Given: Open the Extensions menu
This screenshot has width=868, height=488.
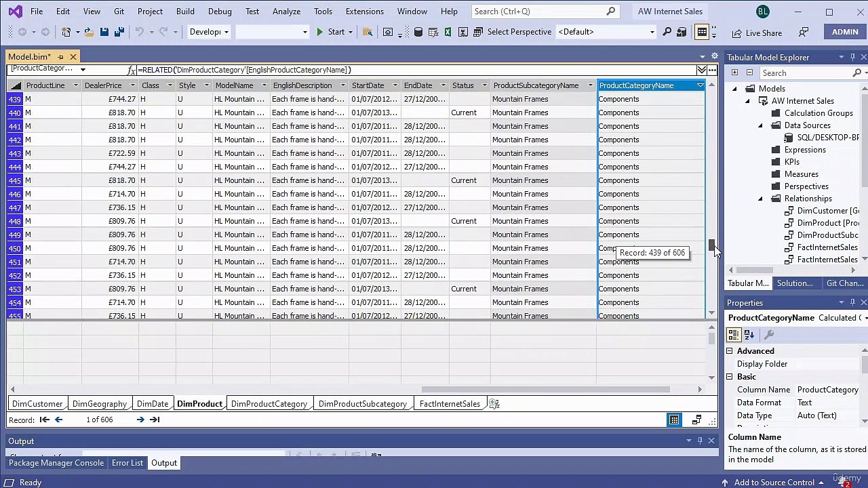Looking at the screenshot, I should 364,12.
